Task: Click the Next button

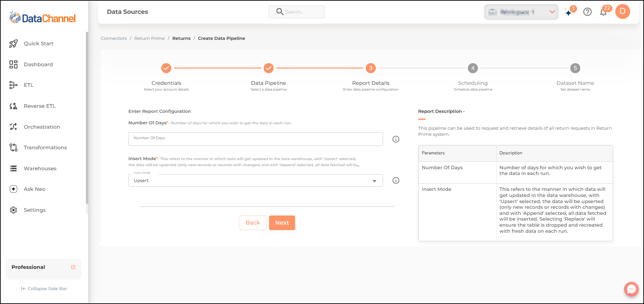Action: [x=282, y=223]
